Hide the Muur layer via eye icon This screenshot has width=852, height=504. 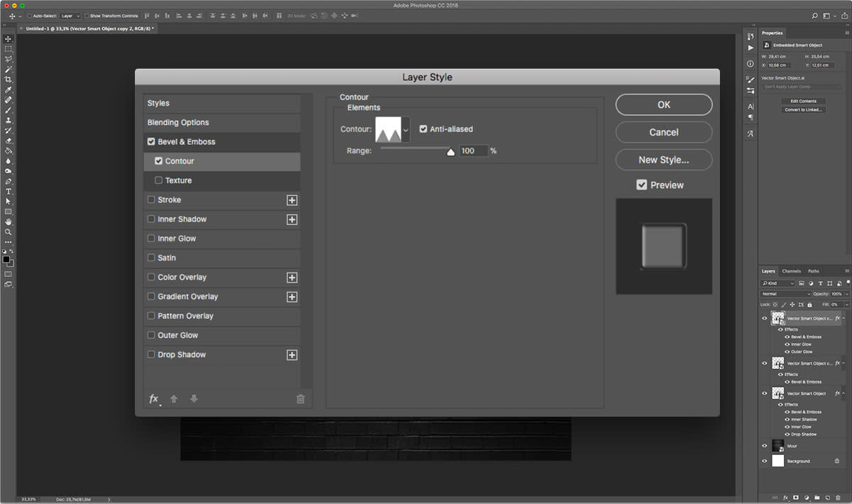pyautogui.click(x=765, y=446)
